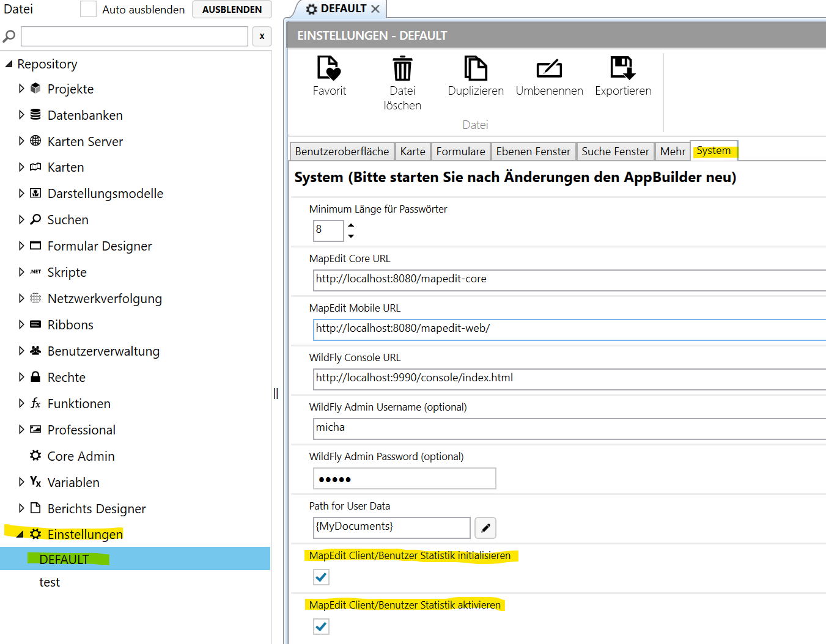The image size is (826, 644).
Task: Increase minimum password length with up arrow
Action: 351,225
